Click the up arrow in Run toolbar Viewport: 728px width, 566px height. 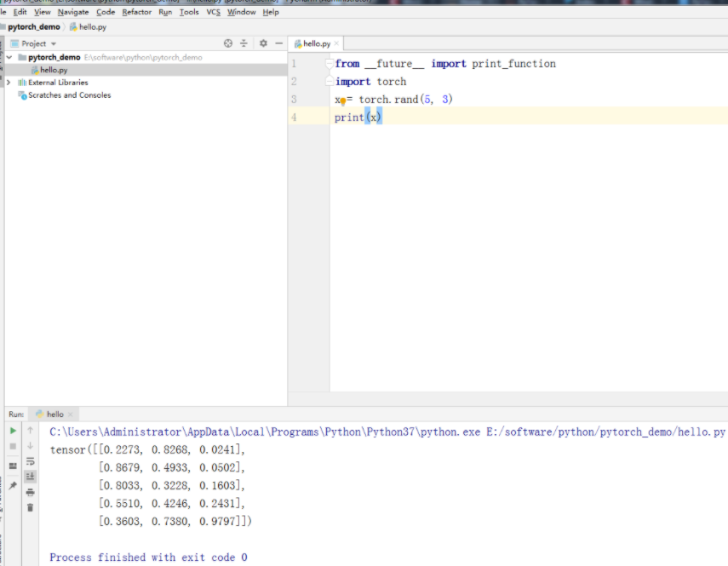30,430
